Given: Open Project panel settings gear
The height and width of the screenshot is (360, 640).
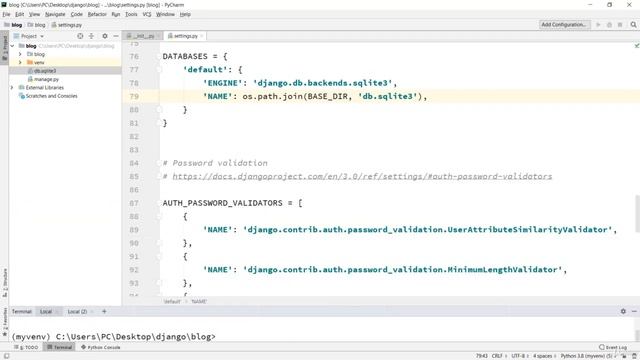Looking at the screenshot, I should coord(105,36).
